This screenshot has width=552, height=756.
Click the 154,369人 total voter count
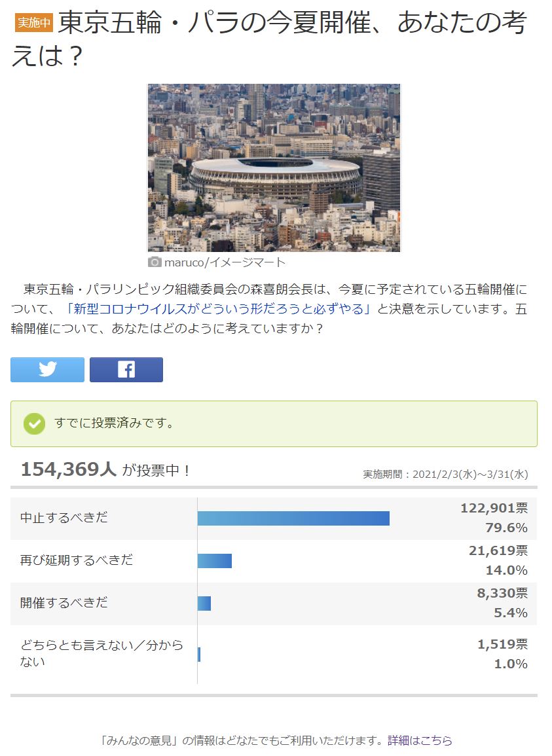click(69, 469)
